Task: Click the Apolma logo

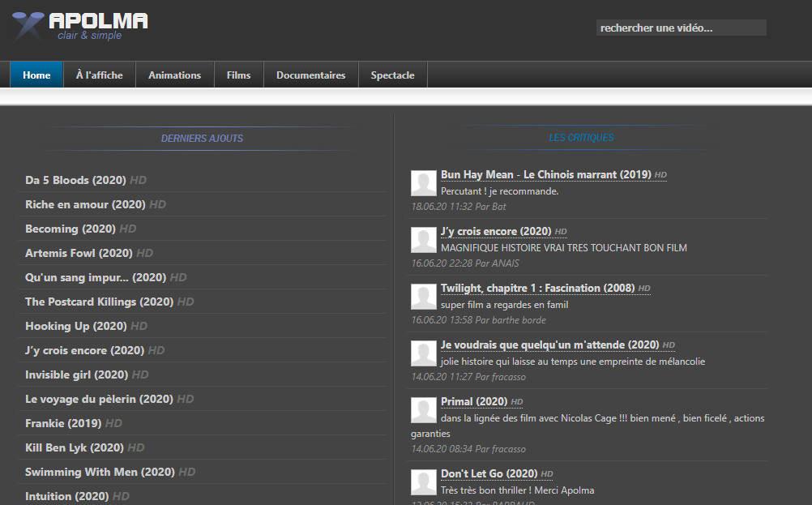Action: [x=80, y=27]
